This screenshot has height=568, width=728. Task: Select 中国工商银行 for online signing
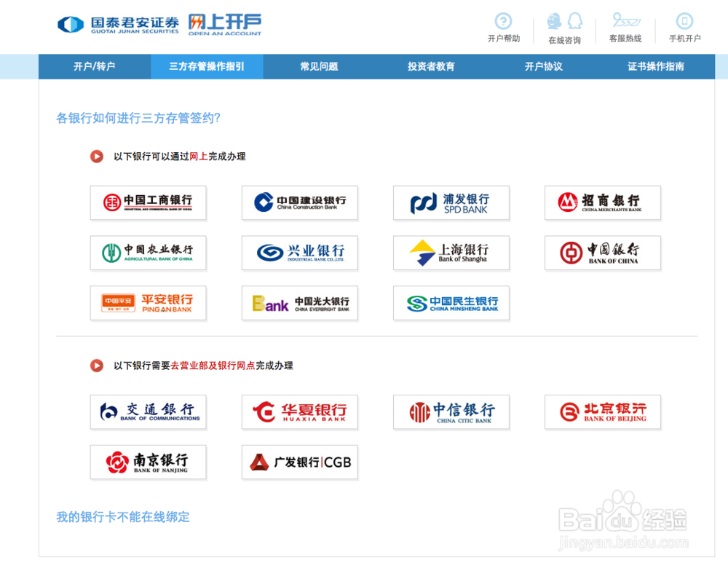[148, 202]
